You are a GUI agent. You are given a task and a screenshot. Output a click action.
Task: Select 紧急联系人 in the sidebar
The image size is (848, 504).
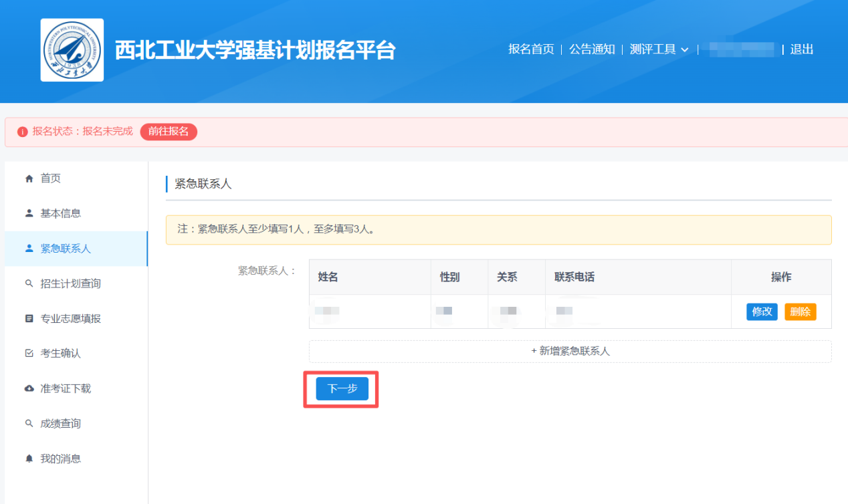point(66,249)
